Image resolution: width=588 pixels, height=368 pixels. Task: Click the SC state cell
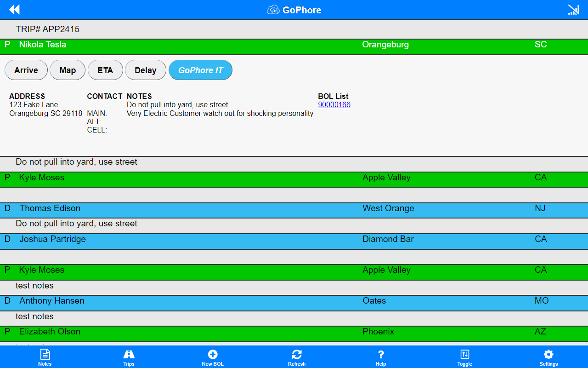[x=541, y=45]
